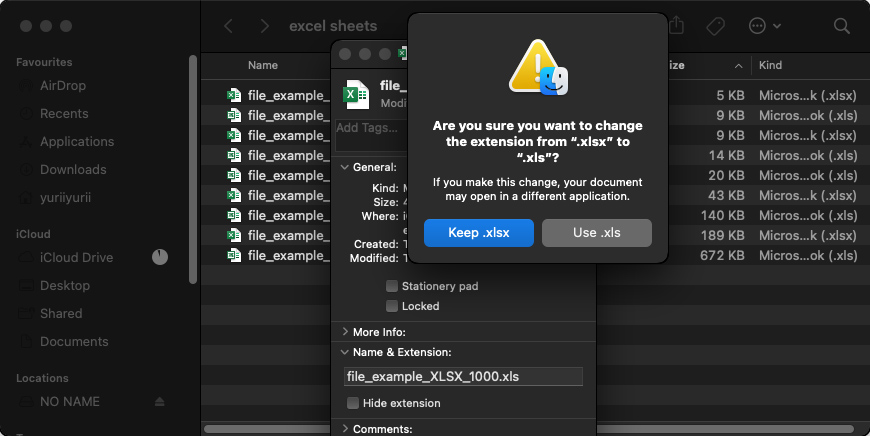This screenshot has height=436, width=870.
Task: Collapse the General section
Action: pos(345,167)
